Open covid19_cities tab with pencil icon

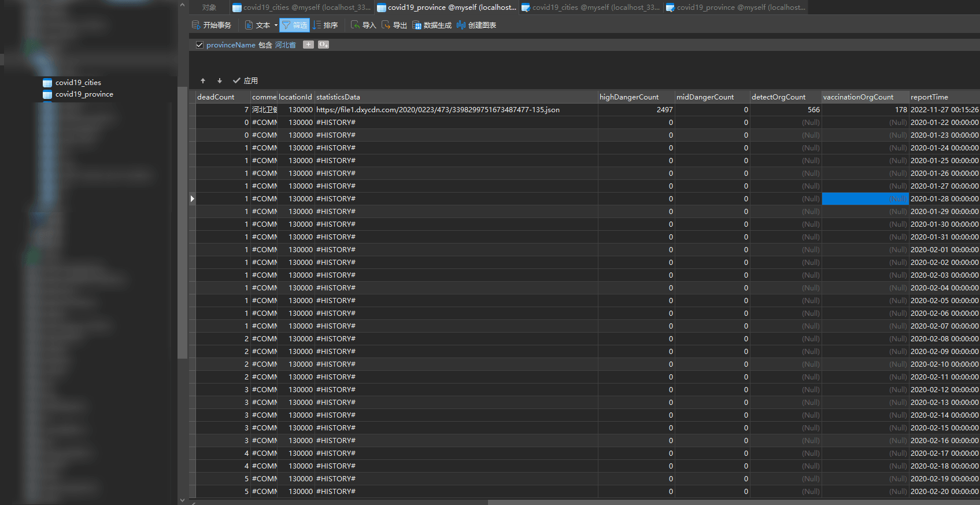coord(590,8)
